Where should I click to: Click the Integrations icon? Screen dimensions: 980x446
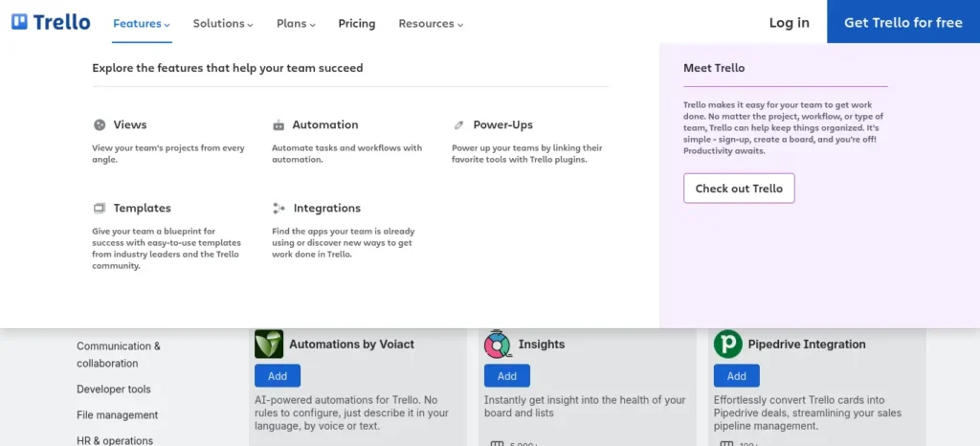pyautogui.click(x=278, y=208)
